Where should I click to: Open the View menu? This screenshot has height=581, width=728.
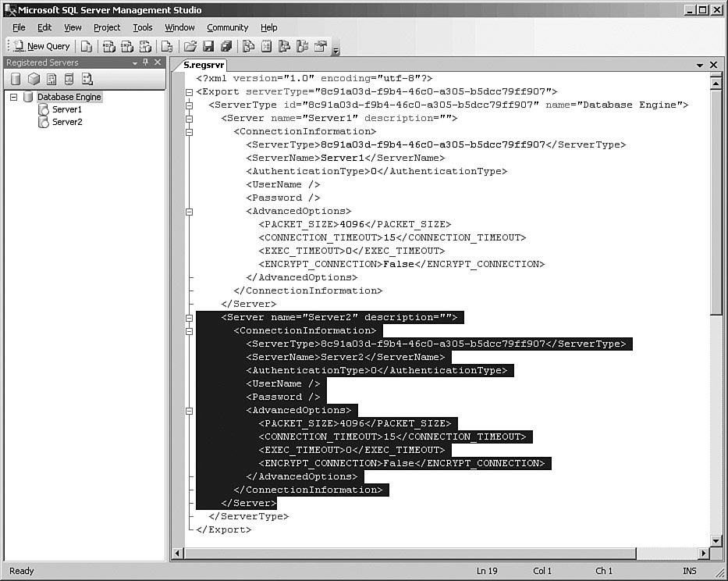[x=73, y=27]
